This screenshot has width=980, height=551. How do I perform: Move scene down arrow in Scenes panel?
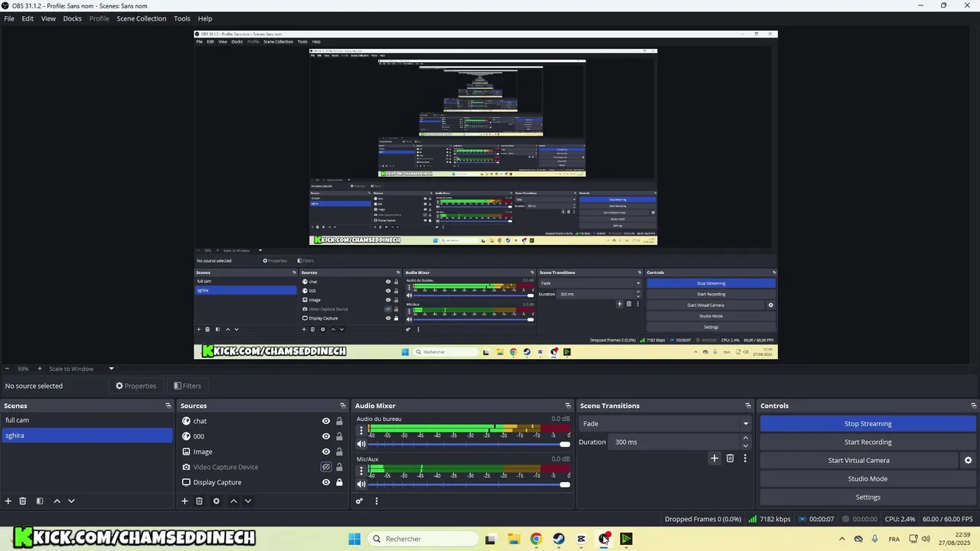[x=71, y=501]
